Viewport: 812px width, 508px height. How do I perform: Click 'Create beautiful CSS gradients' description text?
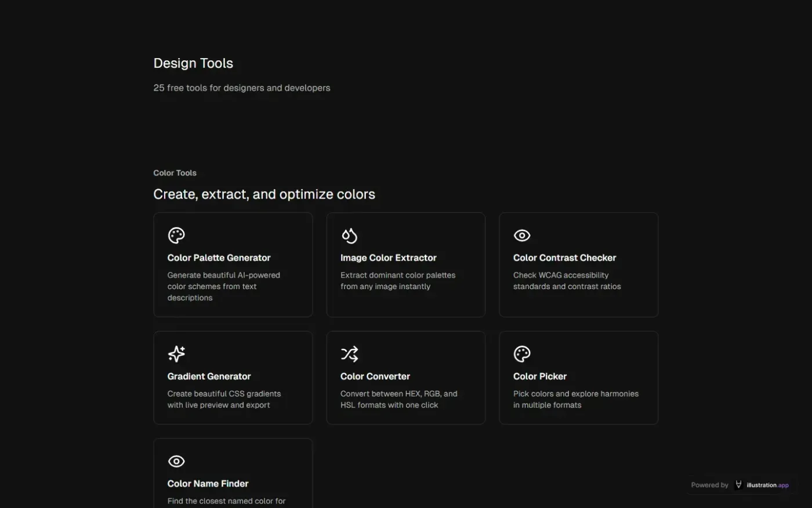point(224,399)
